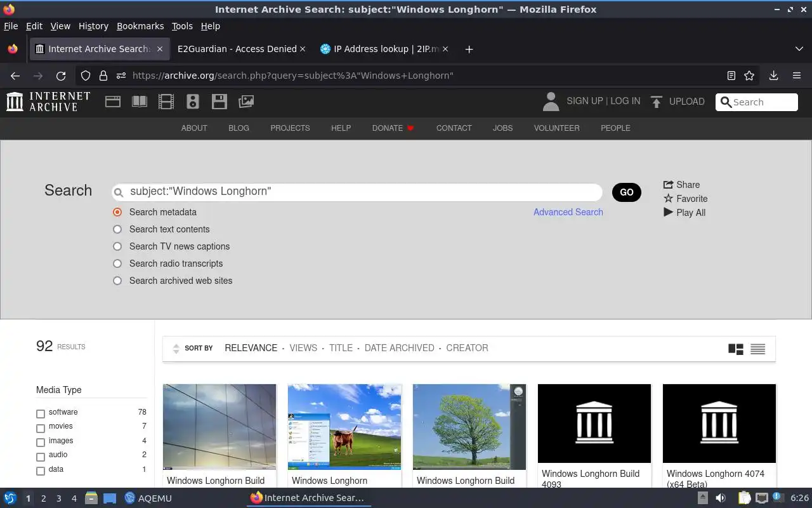
Task: Click the main search query field
Action: pyautogui.click(x=357, y=192)
